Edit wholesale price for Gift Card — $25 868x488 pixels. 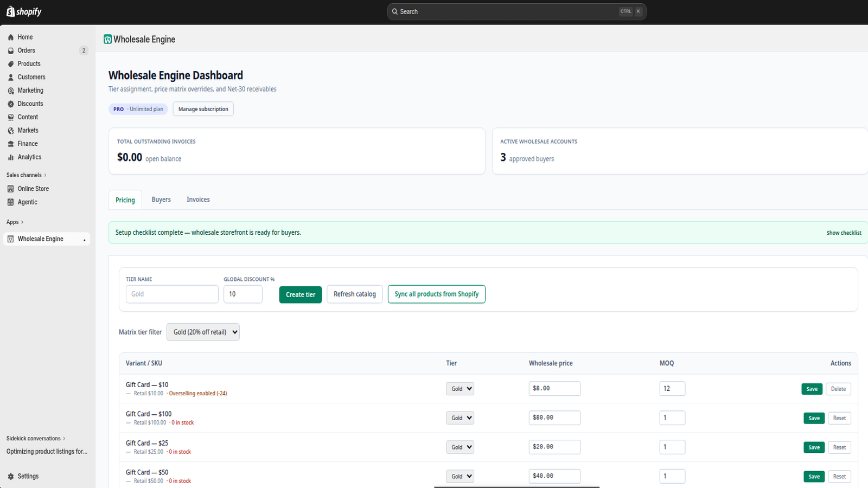[x=554, y=447]
